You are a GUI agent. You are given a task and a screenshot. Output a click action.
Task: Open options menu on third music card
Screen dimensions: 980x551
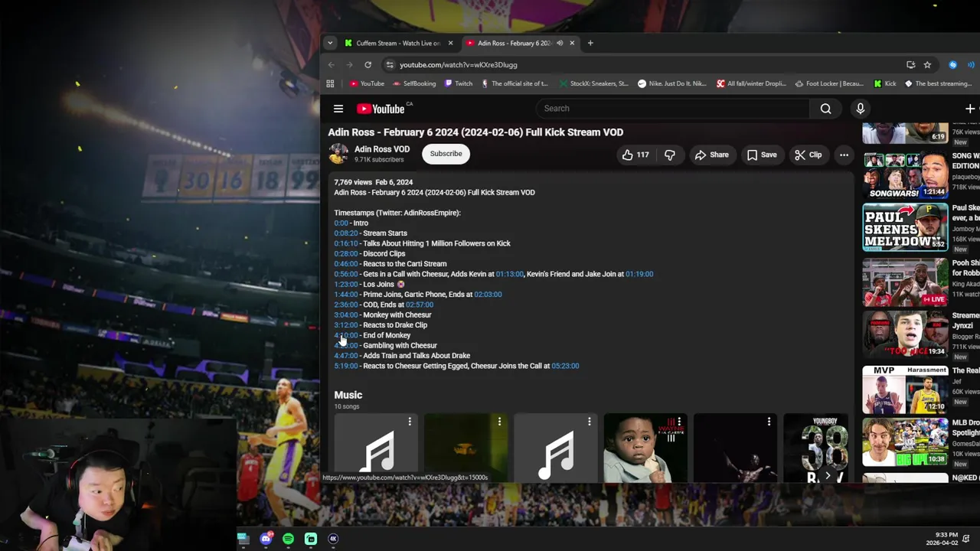590,422
